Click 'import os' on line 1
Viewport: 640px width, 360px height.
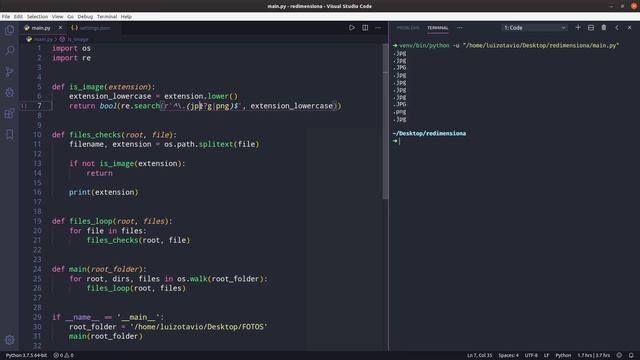pos(71,48)
